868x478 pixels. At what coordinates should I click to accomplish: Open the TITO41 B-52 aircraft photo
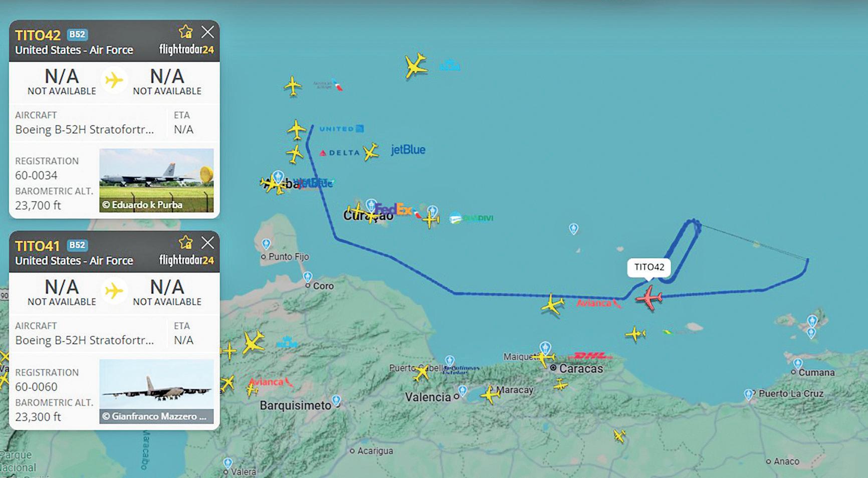156,391
